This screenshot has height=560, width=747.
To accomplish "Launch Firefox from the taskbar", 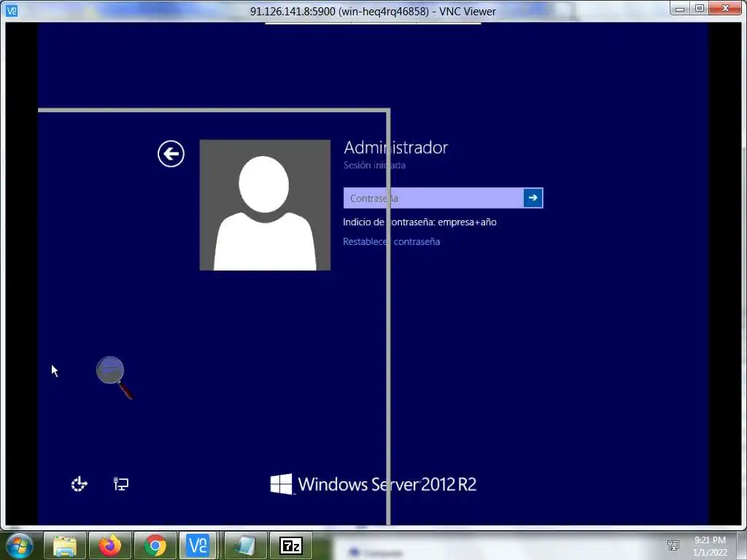I will tap(110, 545).
